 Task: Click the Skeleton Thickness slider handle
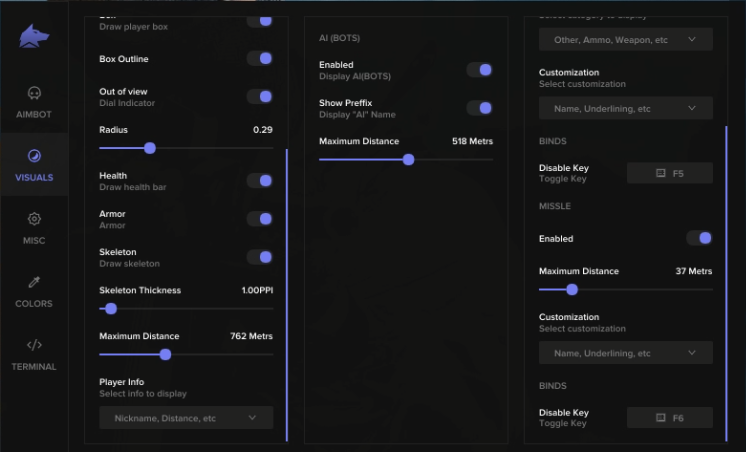pyautogui.click(x=111, y=309)
